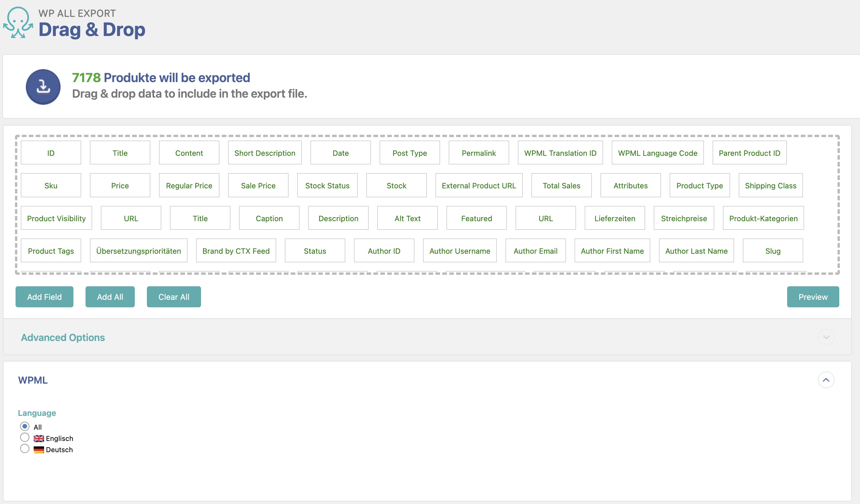Select the Author Username export field
The image size is (860, 504).
[460, 251]
